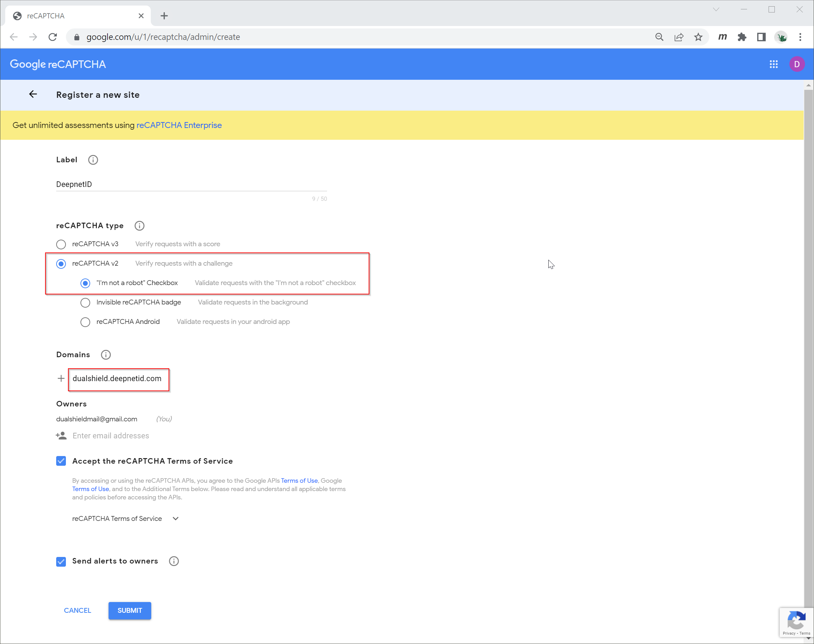Click the info icon next to Label

point(93,160)
